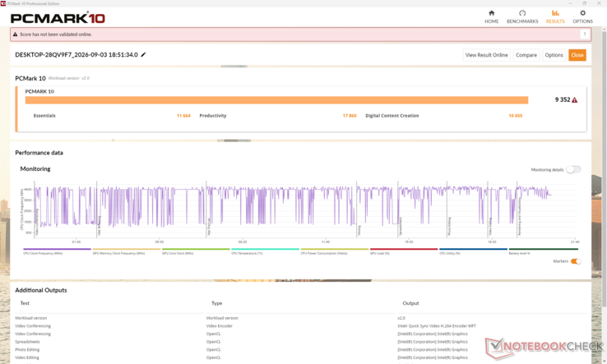
Task: Click the v2.0 output value
Action: (x=401, y=318)
